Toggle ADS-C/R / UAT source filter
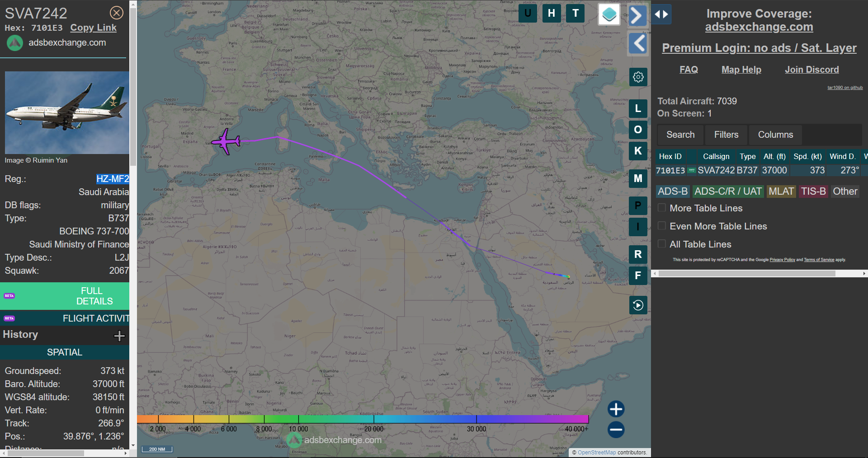868x458 pixels. (x=728, y=192)
